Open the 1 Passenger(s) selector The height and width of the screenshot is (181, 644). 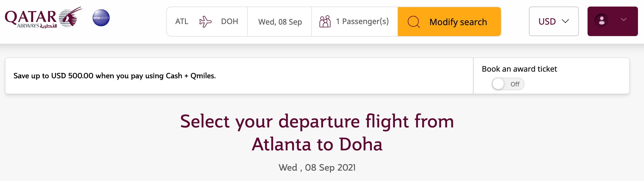point(362,21)
